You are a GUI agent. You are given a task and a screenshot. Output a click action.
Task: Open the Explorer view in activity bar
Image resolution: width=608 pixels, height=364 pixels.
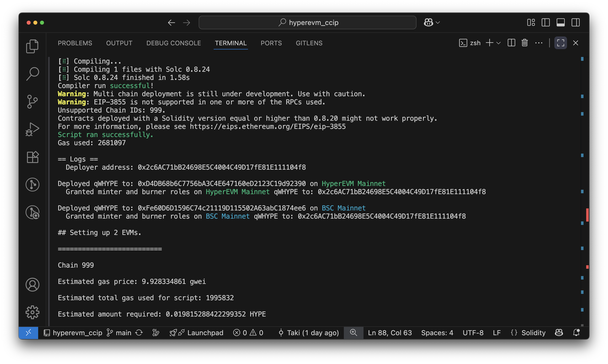(32, 46)
